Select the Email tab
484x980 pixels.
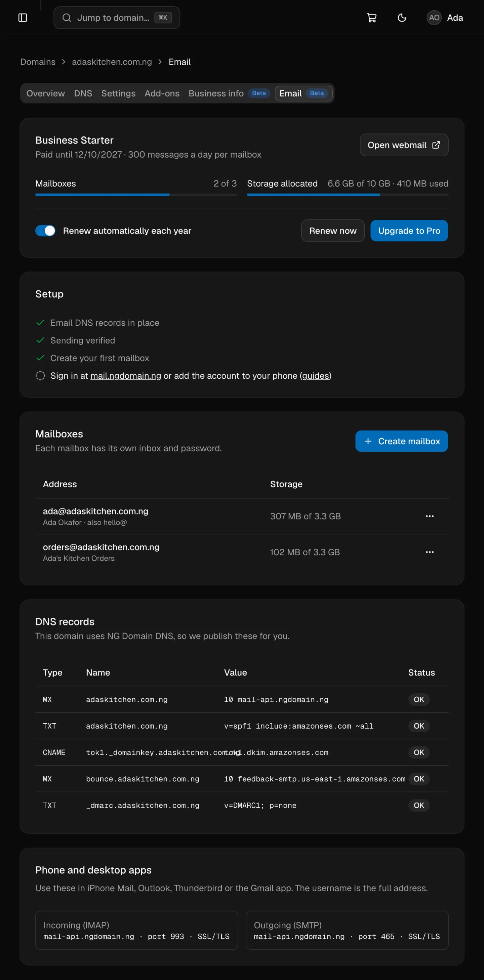click(304, 93)
